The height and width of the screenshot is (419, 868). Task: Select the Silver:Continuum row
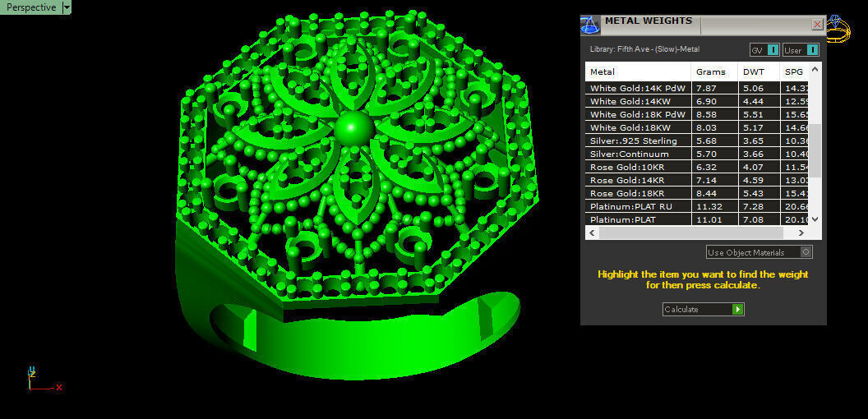coord(697,154)
